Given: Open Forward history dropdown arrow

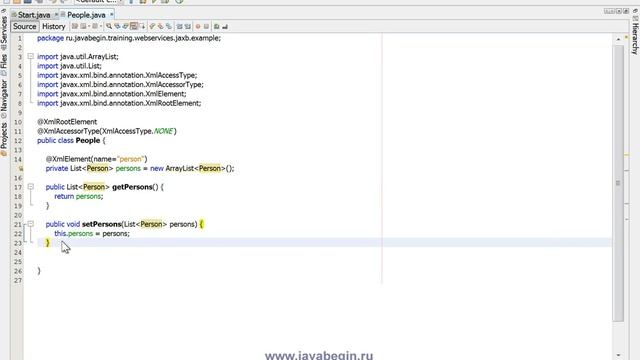Looking at the screenshot, I should pos(101,26).
